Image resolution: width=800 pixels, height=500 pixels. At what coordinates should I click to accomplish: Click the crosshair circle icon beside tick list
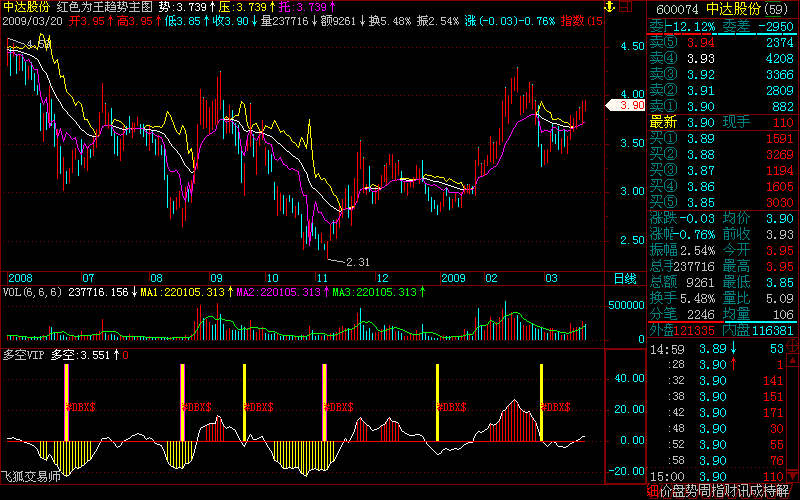pos(792,345)
